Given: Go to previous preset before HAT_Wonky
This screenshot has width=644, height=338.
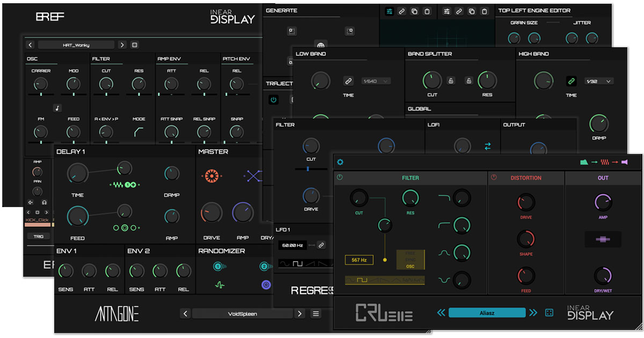Looking at the screenshot, I should pyautogui.click(x=31, y=45).
